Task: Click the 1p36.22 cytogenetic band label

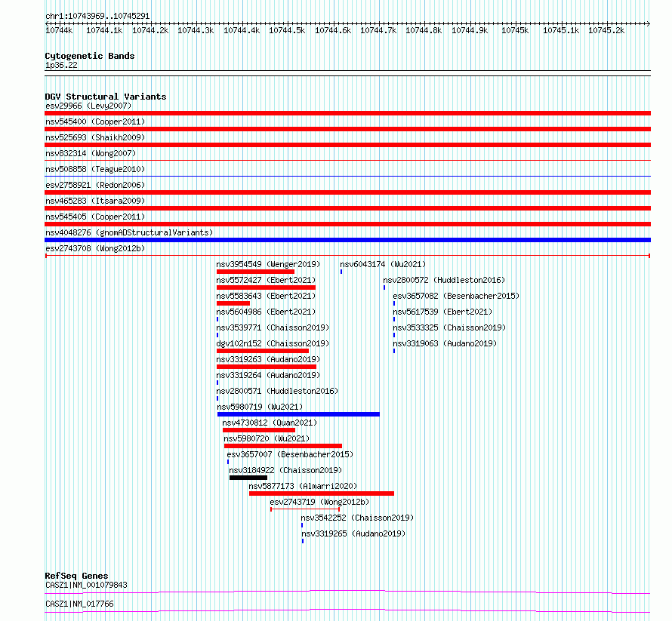Action: [x=62, y=65]
